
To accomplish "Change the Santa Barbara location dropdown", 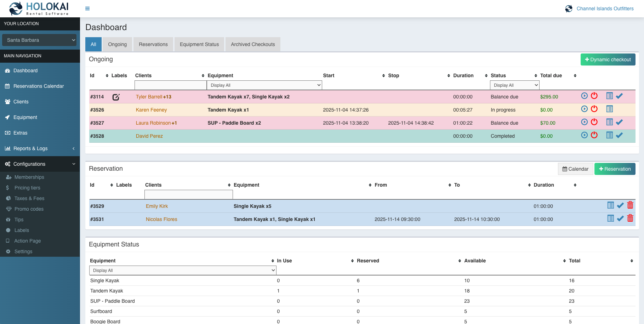I will coord(39,40).
